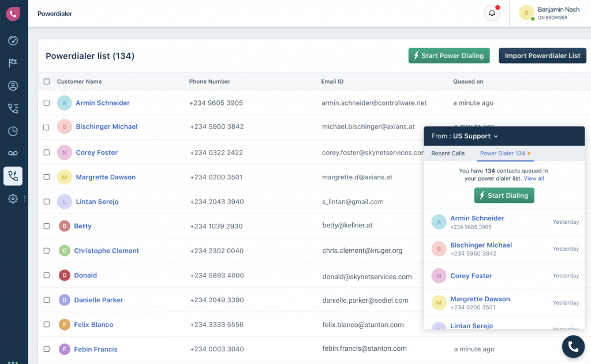Open analytics with the pie chart icon
Screen dimensions: 591x364
coord(13,131)
